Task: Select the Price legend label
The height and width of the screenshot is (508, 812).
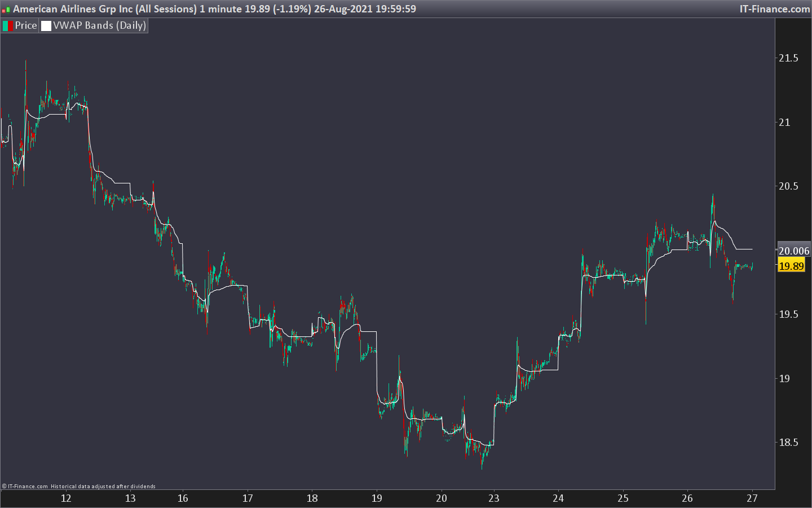Action: tap(26, 25)
